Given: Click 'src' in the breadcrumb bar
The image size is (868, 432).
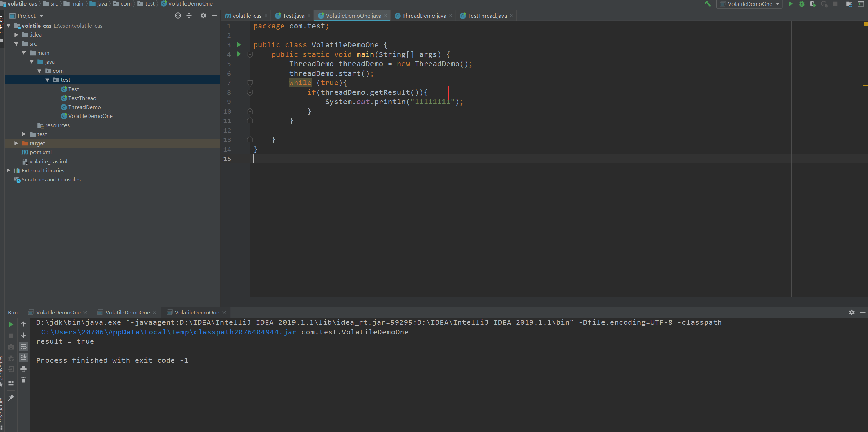Looking at the screenshot, I should [x=54, y=3].
